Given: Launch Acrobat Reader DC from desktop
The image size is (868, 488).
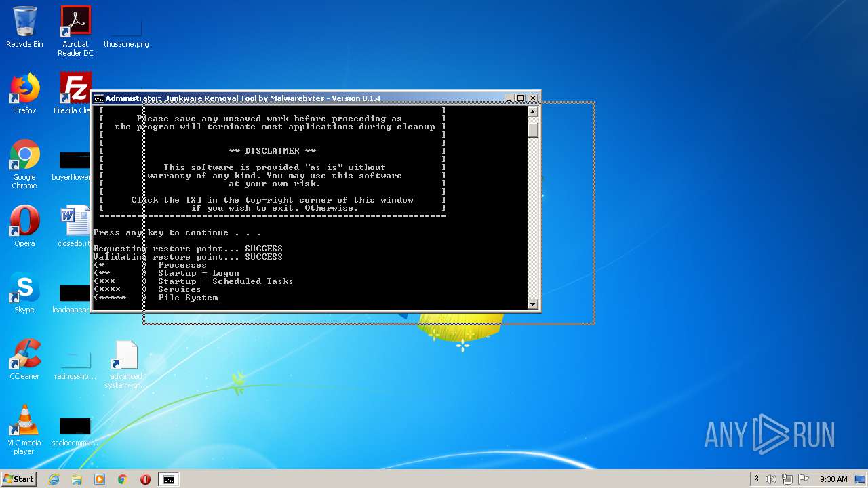Looking at the screenshot, I should pyautogui.click(x=75, y=31).
